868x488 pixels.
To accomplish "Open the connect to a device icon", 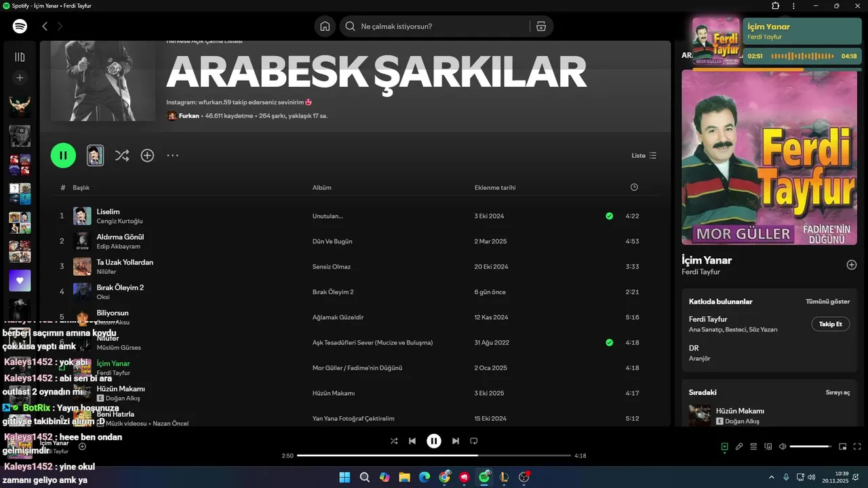I will click(768, 447).
